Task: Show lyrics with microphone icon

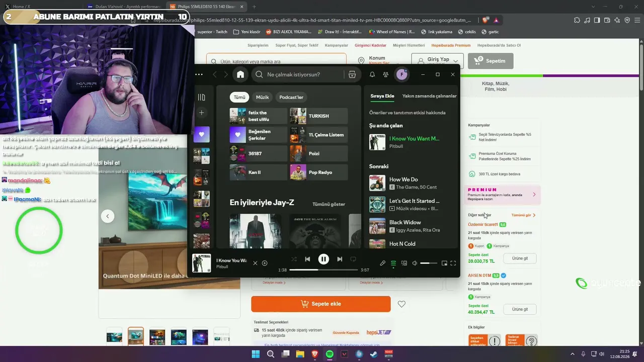Action: [383, 263]
